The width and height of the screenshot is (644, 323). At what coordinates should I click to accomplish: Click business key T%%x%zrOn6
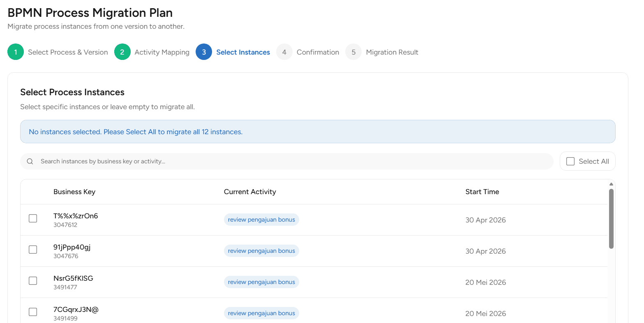point(76,216)
